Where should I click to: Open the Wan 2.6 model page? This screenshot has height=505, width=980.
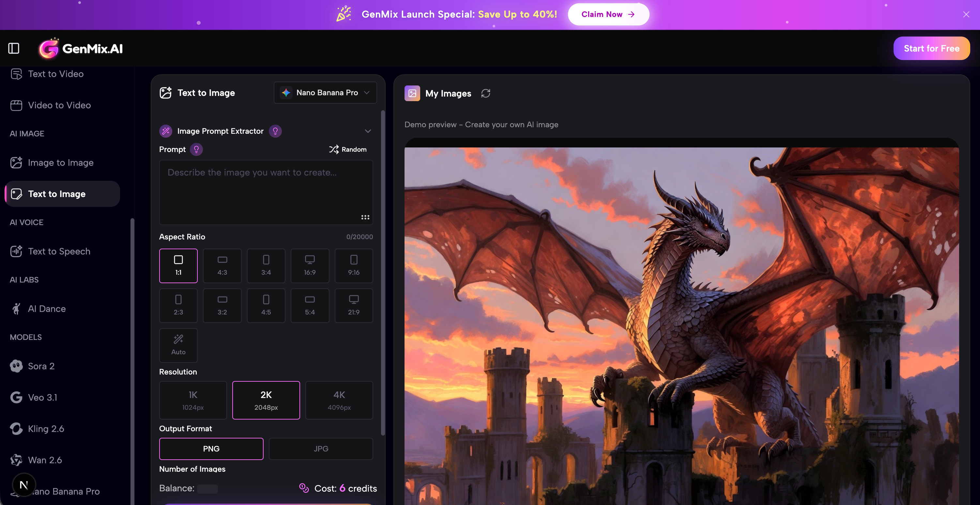pyautogui.click(x=44, y=460)
